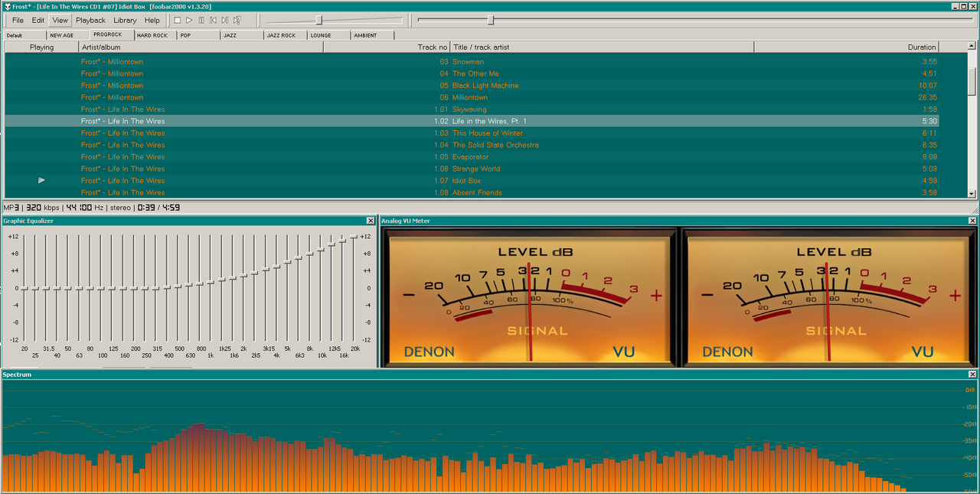Screen dimensions: 980x494
Task: Select The Other Me track
Action: [472, 74]
